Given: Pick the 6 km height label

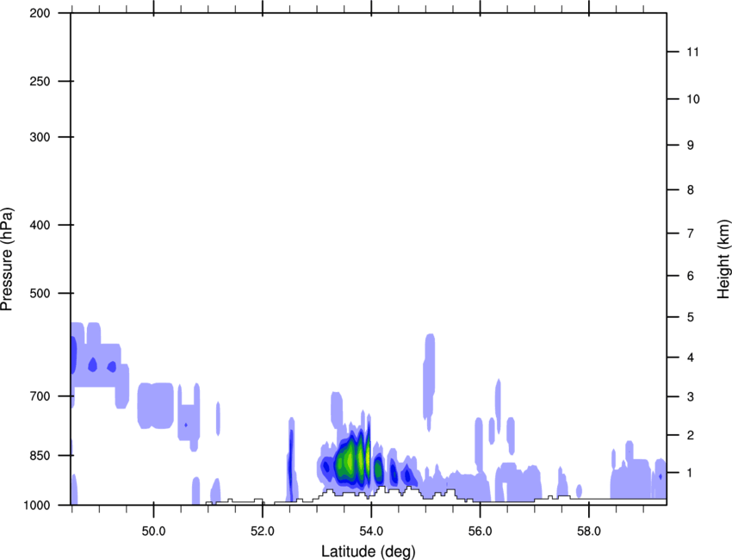Looking at the screenshot, I should tap(690, 276).
